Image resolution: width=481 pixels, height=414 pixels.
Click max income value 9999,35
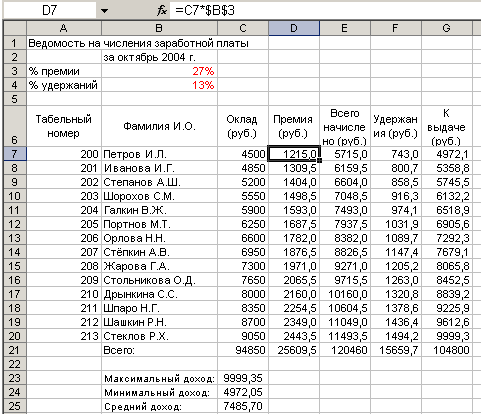coord(243,378)
